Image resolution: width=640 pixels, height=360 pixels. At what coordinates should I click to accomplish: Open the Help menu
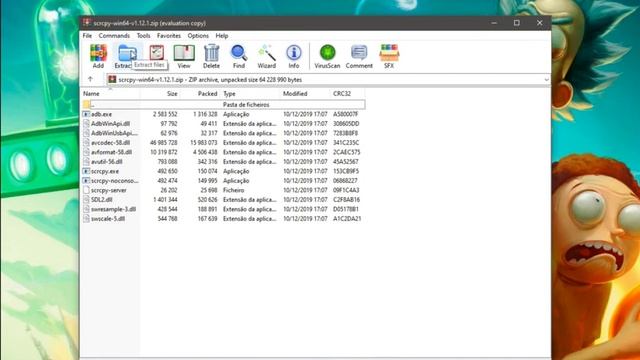coord(222,36)
